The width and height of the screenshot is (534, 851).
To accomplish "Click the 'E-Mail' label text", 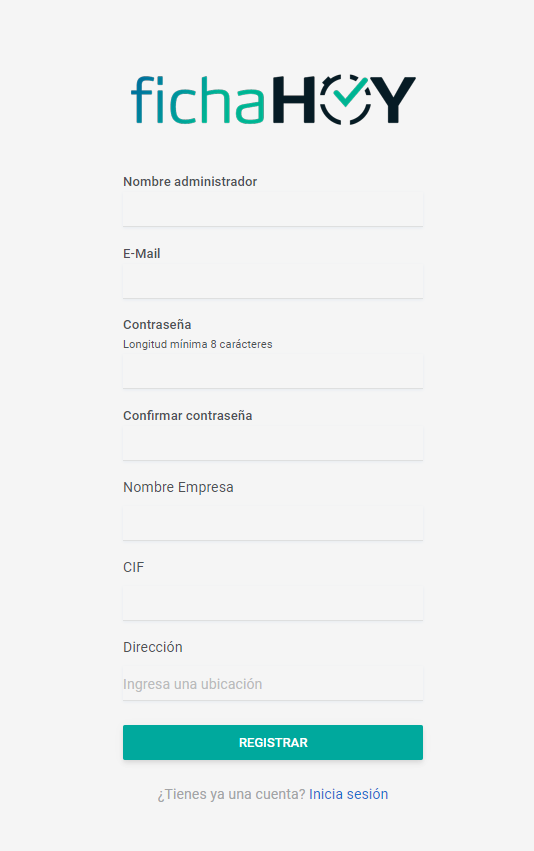I will (x=142, y=253).
